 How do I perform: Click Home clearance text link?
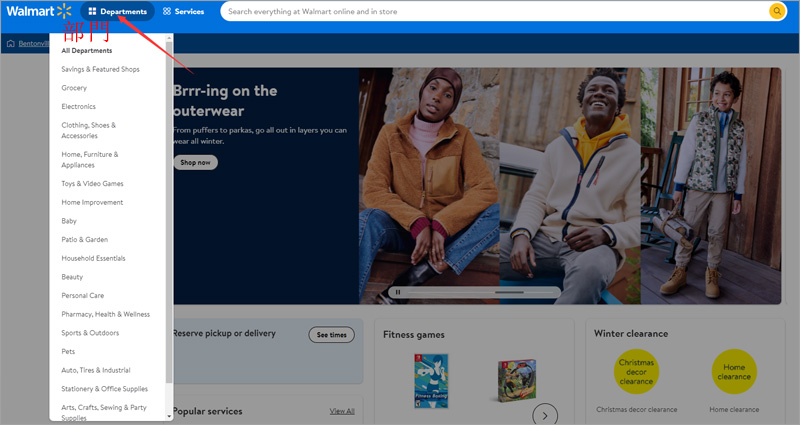734,410
